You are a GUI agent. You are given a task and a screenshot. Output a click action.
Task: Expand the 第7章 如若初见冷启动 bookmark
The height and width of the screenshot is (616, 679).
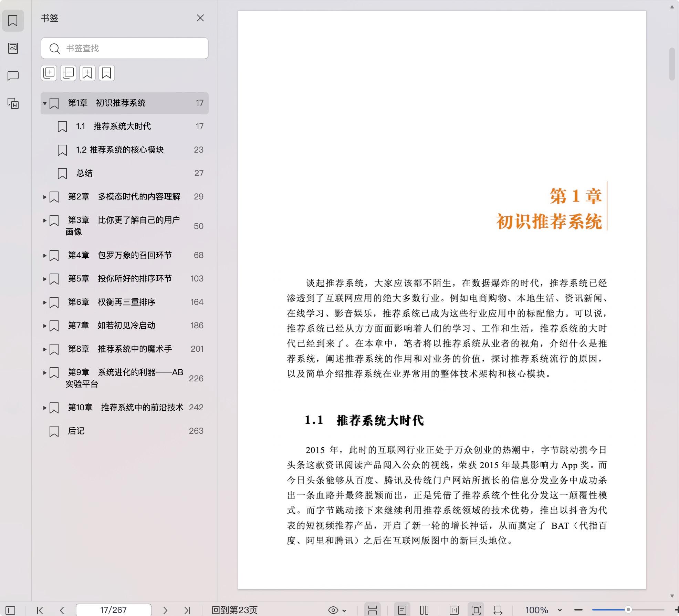(45, 326)
